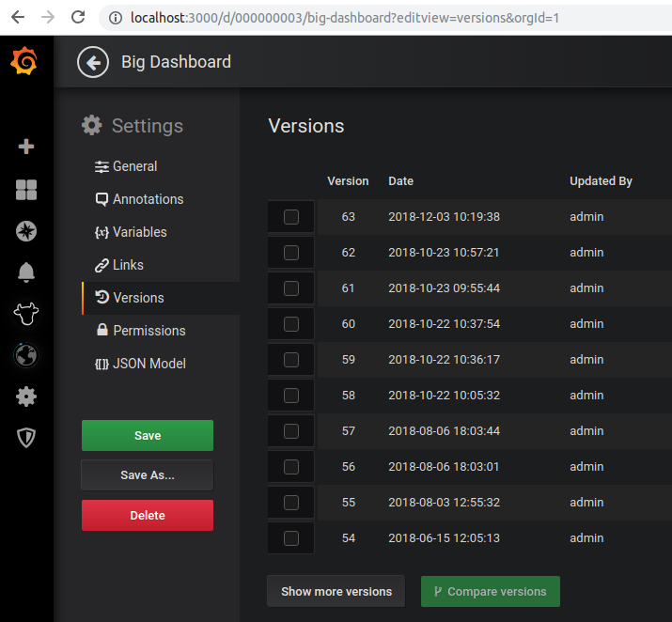Select checkbox for version 60

click(x=291, y=324)
